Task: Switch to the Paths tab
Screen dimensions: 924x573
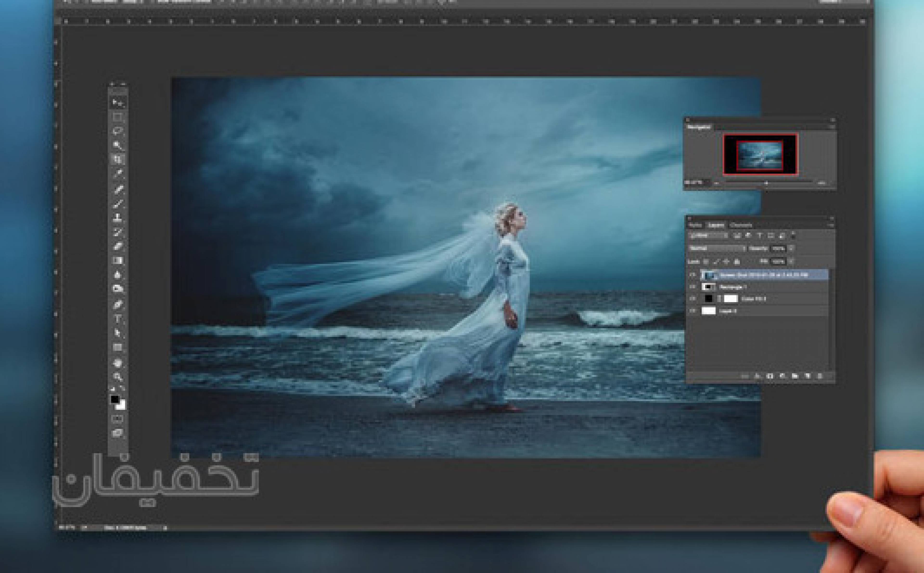Action: point(695,225)
